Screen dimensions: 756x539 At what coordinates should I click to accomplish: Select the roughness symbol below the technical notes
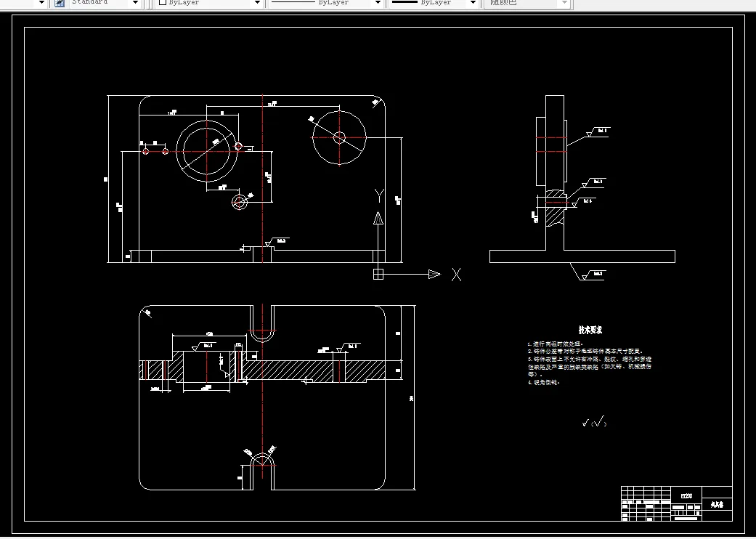coord(594,423)
